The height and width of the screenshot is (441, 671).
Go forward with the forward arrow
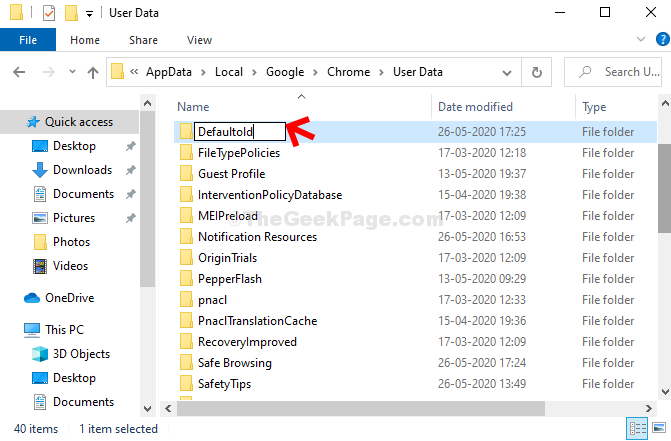(x=48, y=72)
